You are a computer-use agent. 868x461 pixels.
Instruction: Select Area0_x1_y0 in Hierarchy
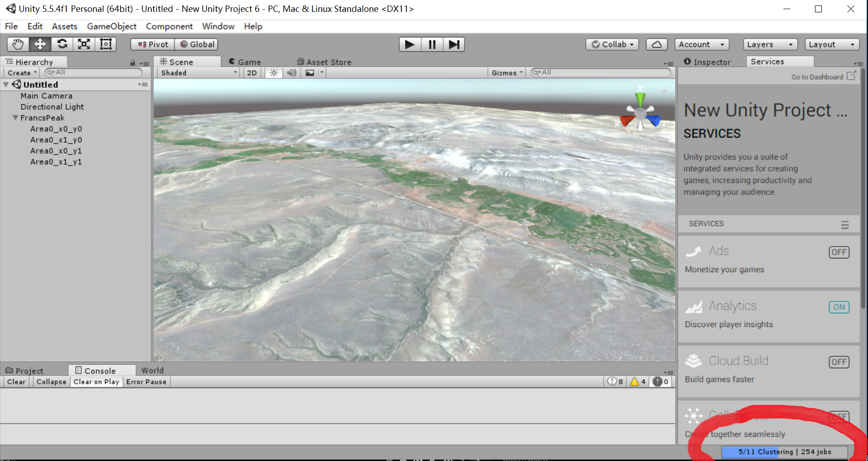[56, 139]
